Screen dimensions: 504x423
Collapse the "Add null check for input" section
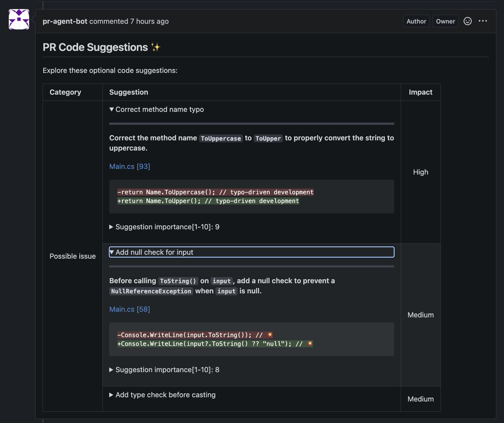pos(154,252)
